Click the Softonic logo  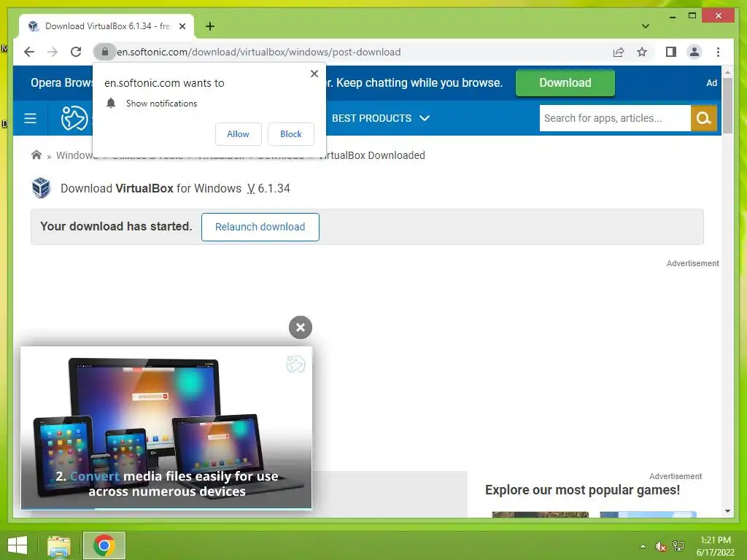[74, 118]
